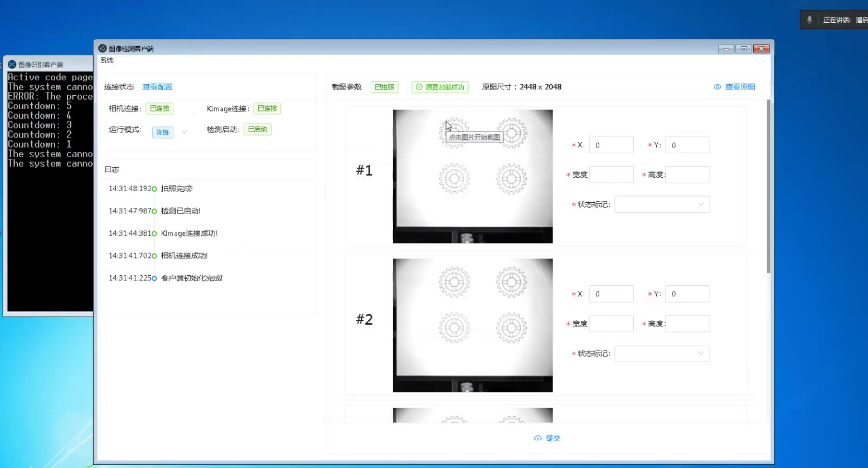Maximize the 图像检测客户端 window
Image resolution: width=868 pixels, height=468 pixels.
point(744,48)
